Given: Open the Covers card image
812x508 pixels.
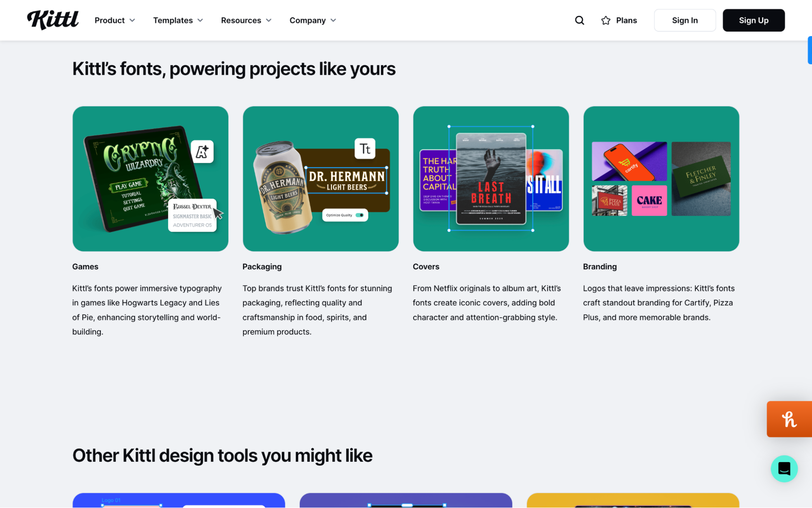Looking at the screenshot, I should 491,179.
